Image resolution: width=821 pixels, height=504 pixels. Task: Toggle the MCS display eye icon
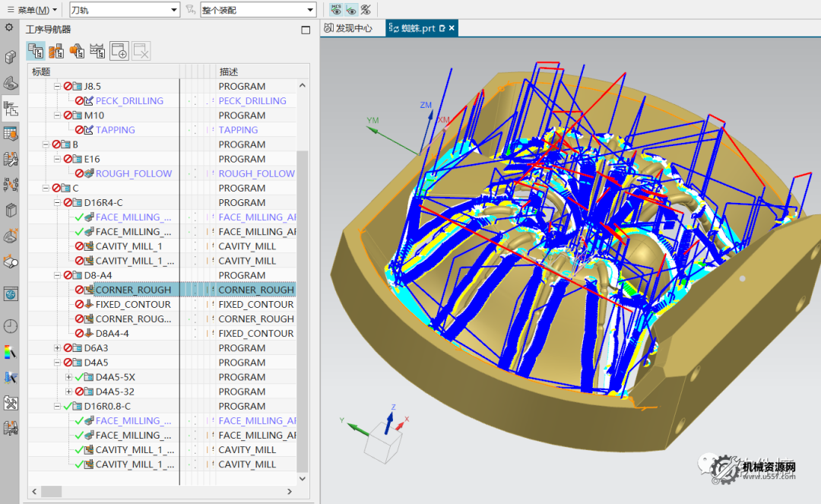coord(337,9)
